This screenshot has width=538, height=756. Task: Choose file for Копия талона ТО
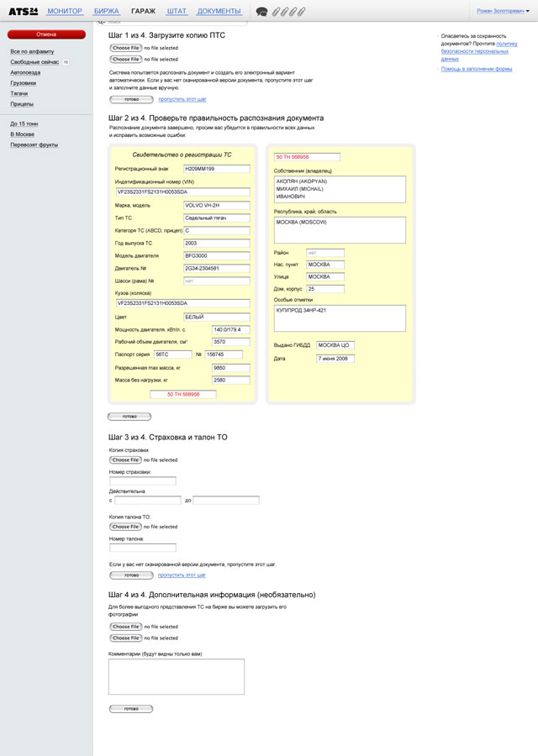125,527
